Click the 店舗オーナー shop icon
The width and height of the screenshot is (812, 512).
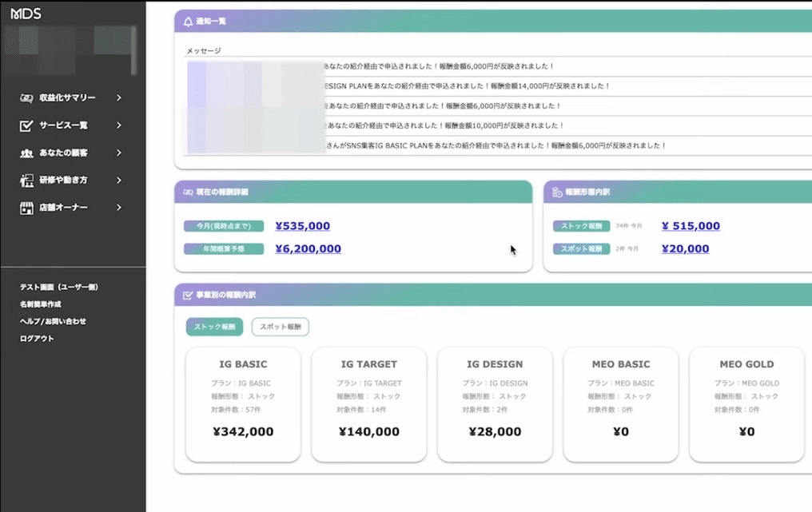[26, 208]
